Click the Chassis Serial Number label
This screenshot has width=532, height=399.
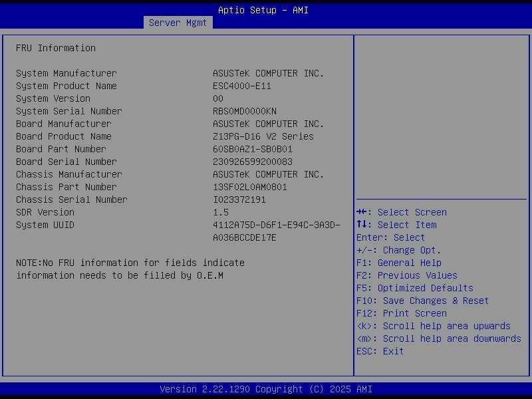[72, 199]
